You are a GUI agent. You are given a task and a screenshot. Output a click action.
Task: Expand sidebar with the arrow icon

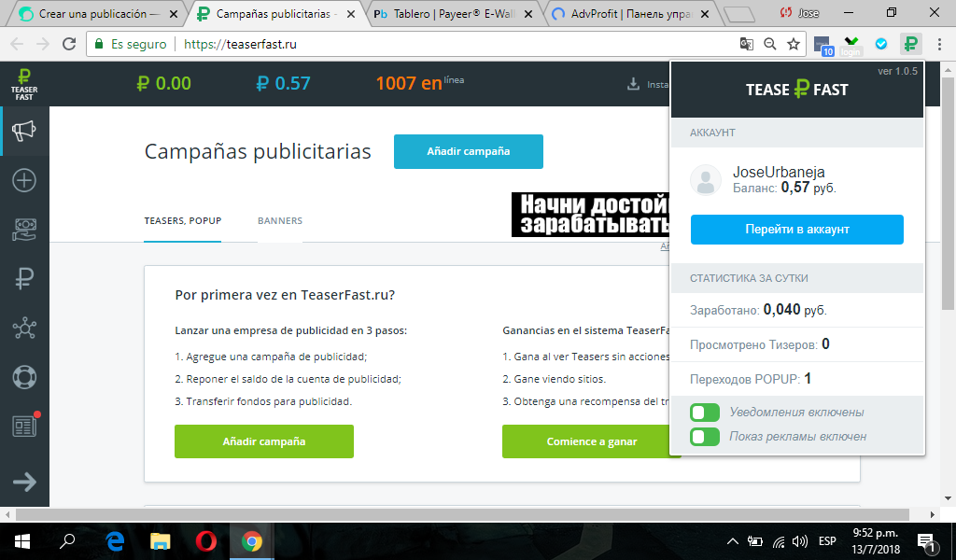(24, 482)
